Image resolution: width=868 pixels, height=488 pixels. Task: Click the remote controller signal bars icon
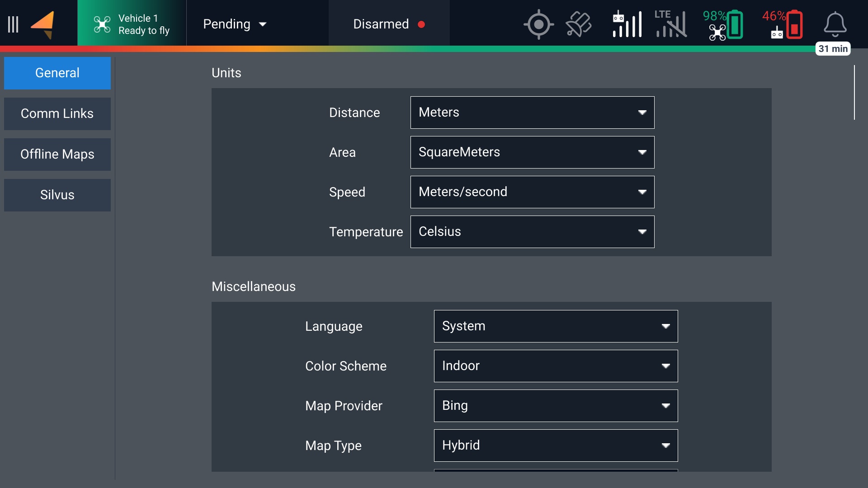click(x=627, y=24)
